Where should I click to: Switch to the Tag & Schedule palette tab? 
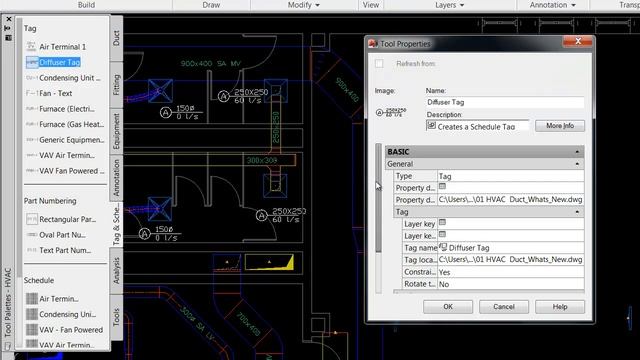tap(116, 224)
